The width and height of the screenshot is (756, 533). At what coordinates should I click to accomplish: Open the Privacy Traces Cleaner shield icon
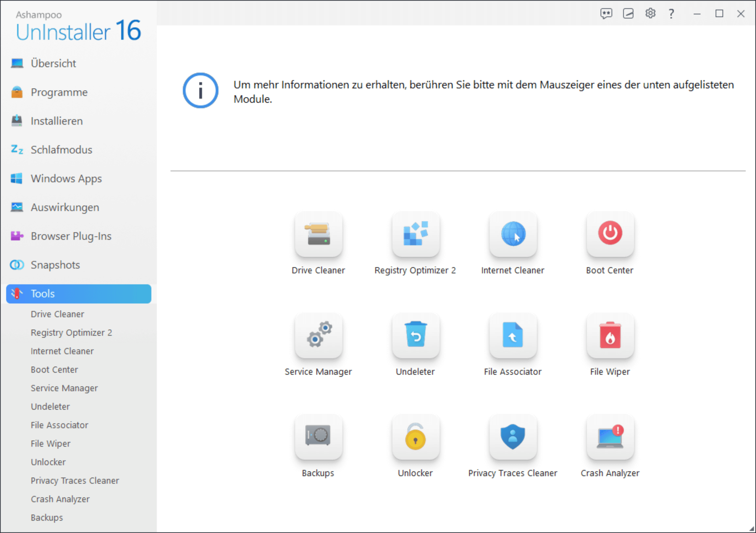click(x=513, y=437)
